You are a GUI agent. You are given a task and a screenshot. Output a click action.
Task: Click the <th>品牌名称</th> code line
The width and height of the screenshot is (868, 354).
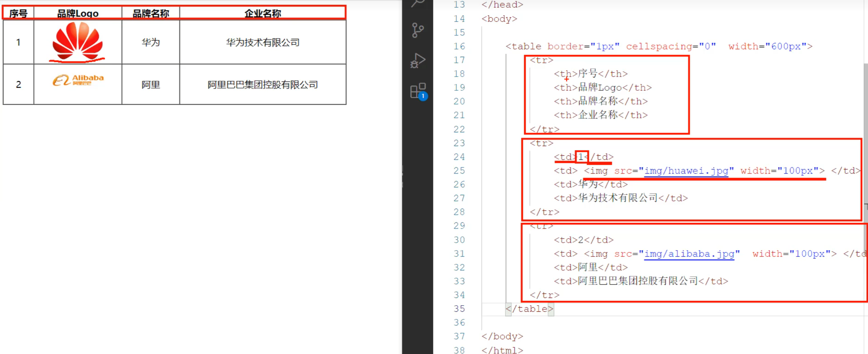pyautogui.click(x=600, y=101)
